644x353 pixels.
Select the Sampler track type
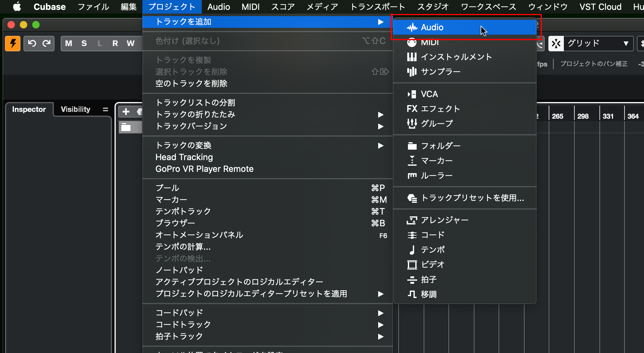(440, 72)
